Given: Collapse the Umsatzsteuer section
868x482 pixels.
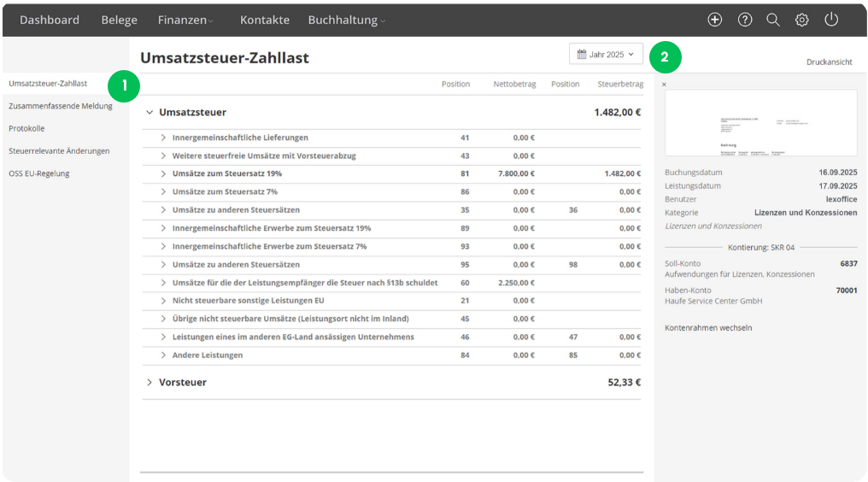Looking at the screenshot, I should 150,112.
